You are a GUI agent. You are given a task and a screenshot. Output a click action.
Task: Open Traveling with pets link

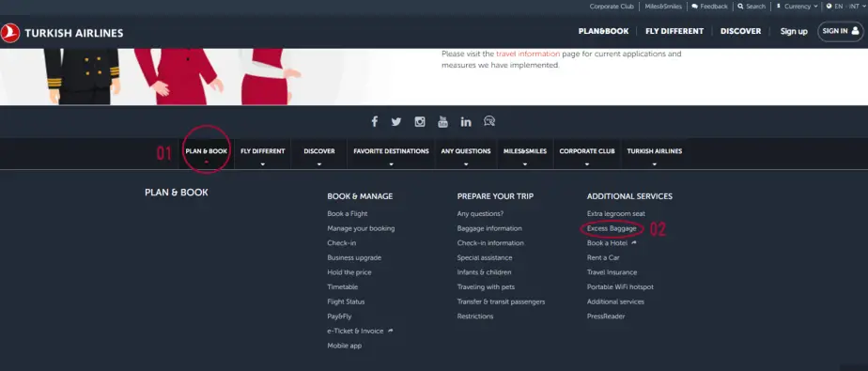(x=486, y=286)
